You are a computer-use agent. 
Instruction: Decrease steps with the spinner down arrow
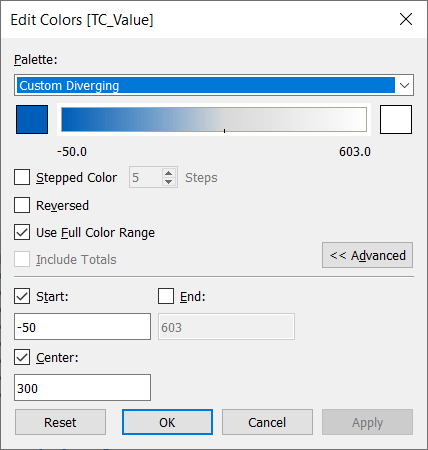pos(169,182)
